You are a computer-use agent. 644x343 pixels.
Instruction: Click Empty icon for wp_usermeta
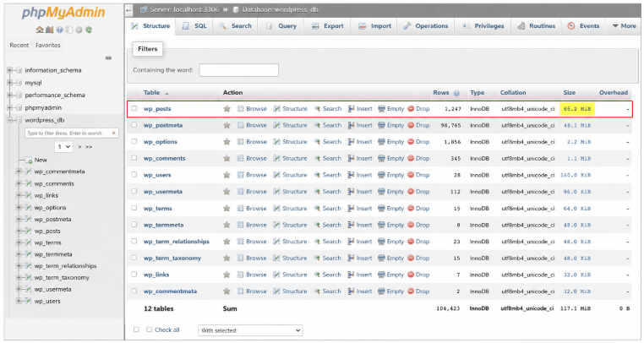point(381,192)
